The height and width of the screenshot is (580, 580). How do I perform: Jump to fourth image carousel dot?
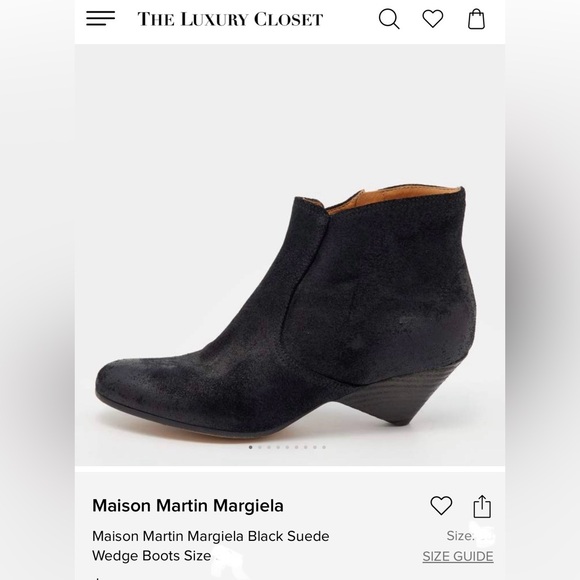[x=278, y=447]
